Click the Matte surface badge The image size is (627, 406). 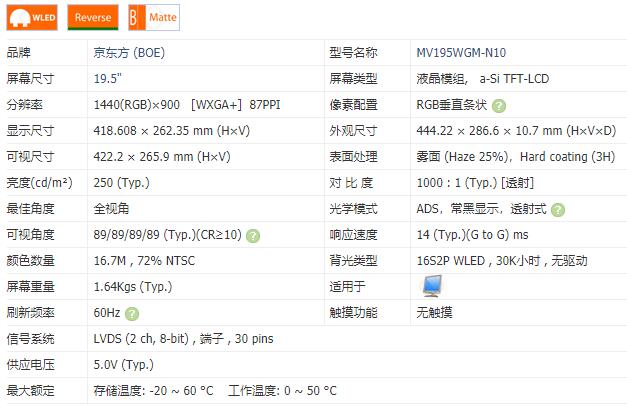(154, 18)
